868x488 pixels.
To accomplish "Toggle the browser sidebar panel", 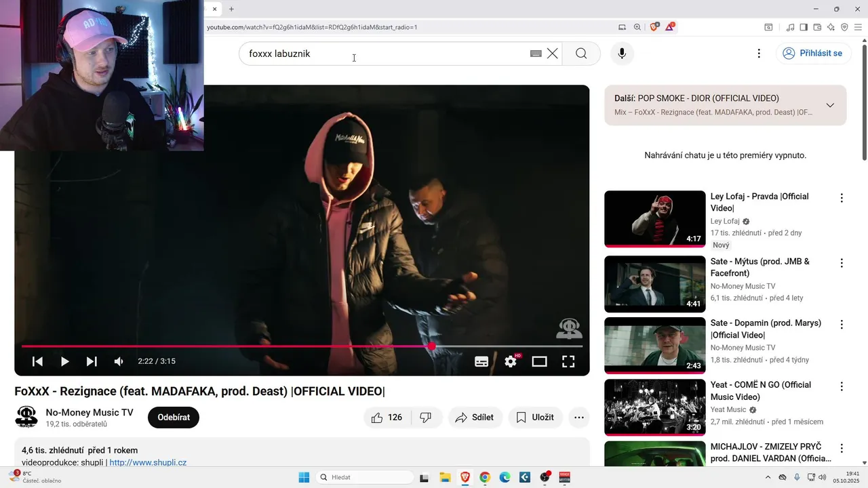I will 804,27.
